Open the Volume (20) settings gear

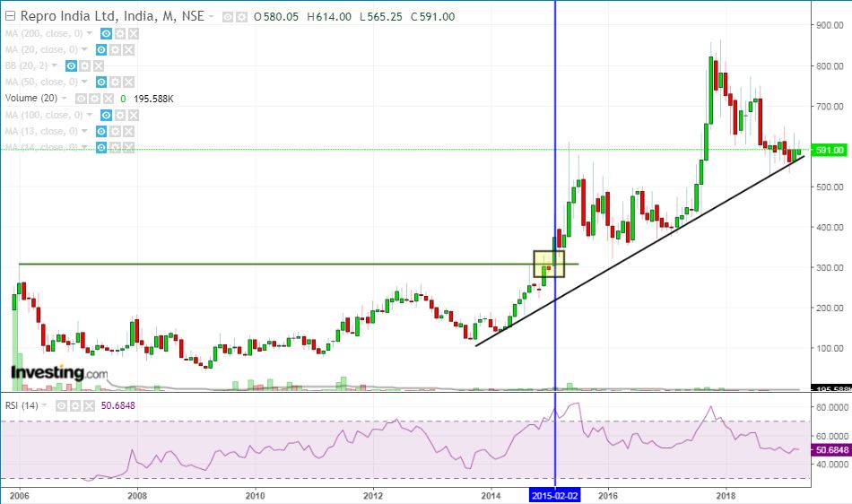pyautogui.click(x=94, y=99)
